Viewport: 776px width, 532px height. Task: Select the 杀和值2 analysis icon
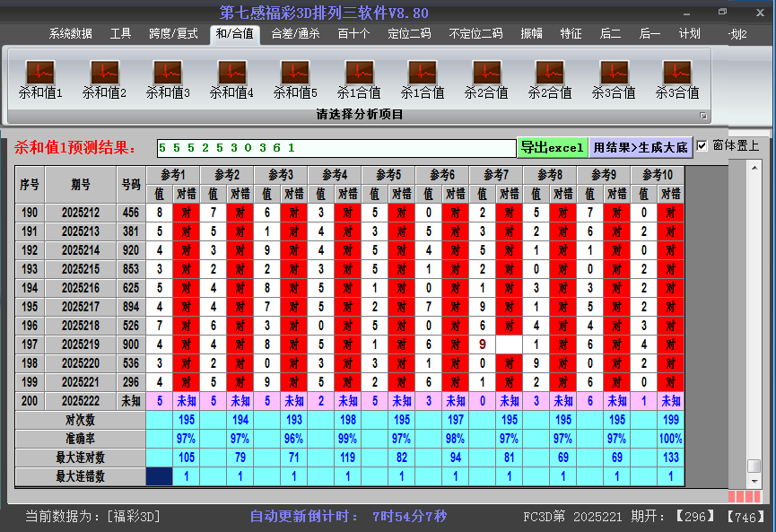point(104,73)
